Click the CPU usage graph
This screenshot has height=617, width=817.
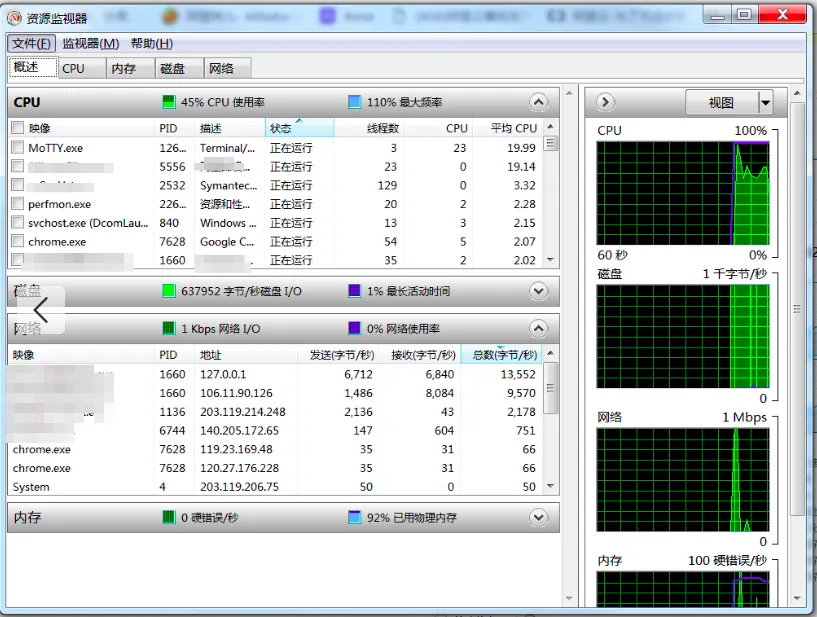[683, 193]
